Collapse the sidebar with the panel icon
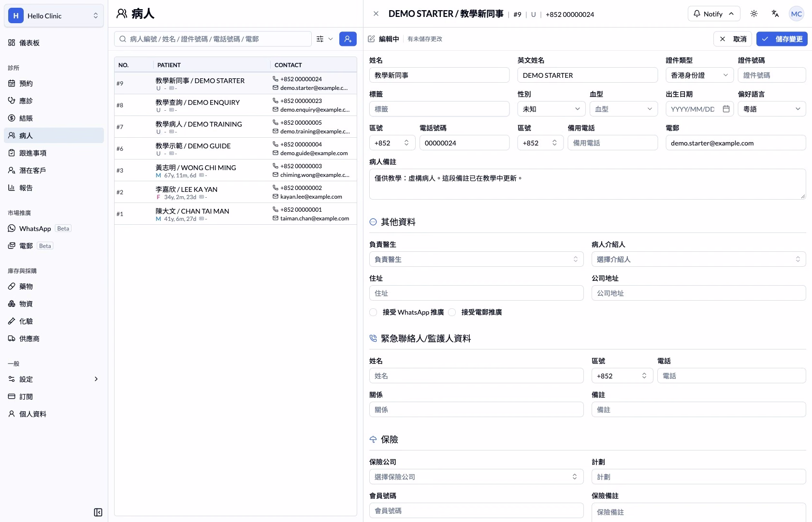812x522 pixels. pyautogui.click(x=98, y=512)
